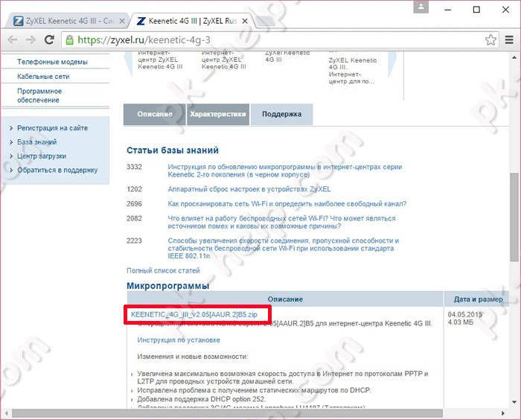Click the horizontal scrollbar thumb
521x420 pixels.
point(227,413)
